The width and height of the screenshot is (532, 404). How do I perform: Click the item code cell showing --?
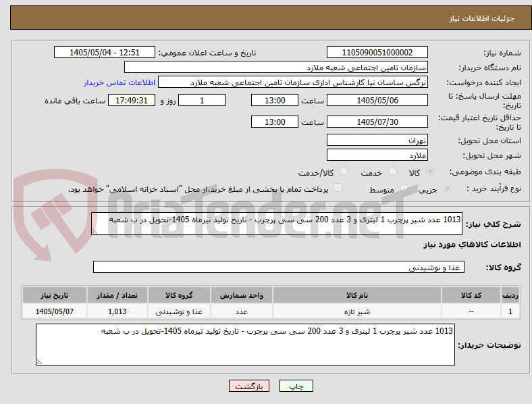(x=471, y=311)
